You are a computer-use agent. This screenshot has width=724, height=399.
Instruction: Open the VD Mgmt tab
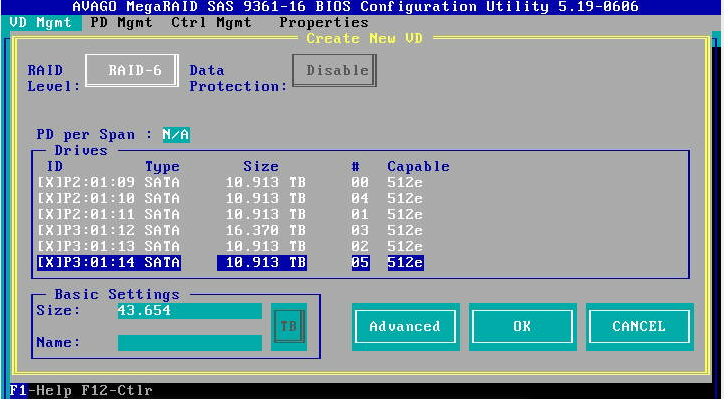point(41,23)
